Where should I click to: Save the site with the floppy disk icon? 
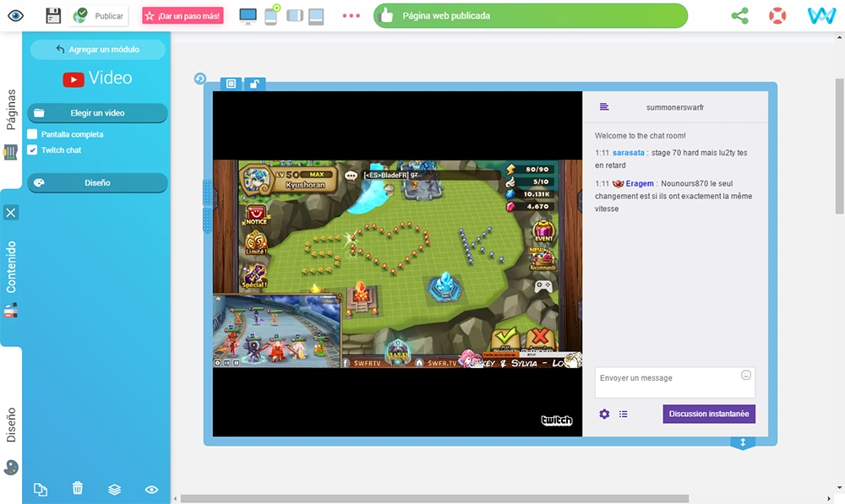[53, 15]
